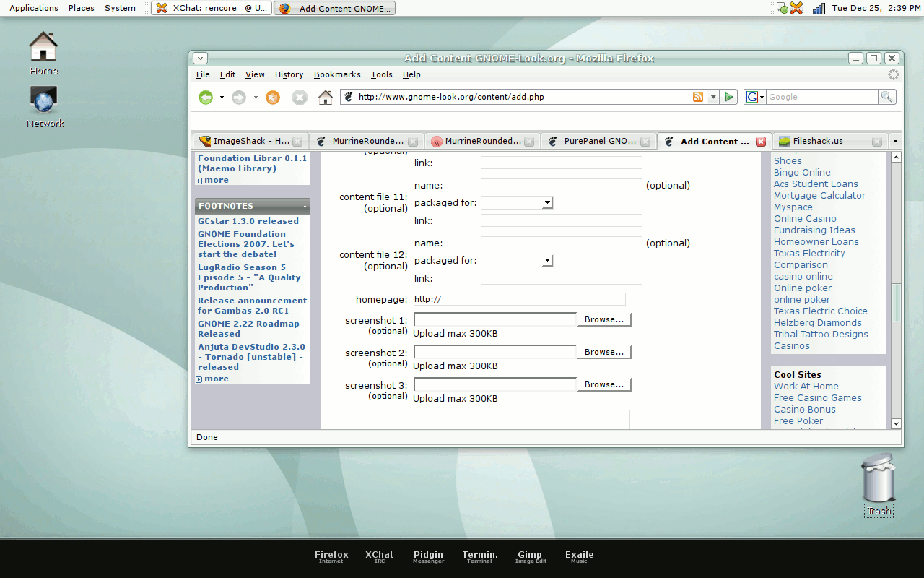Click more link under Footnotes

point(216,379)
